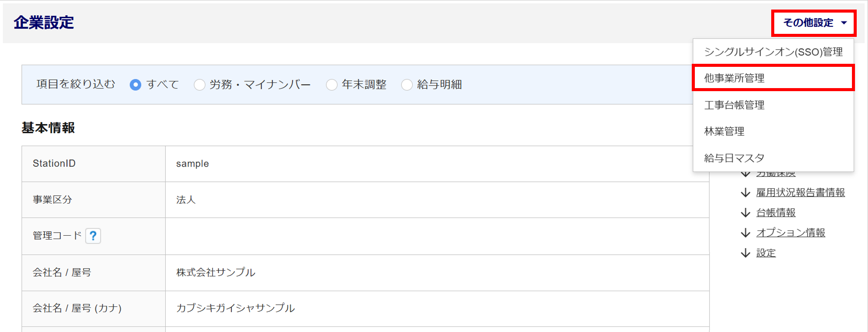Click the down arrow beside 設定
Screen dimensions: 868x332
746,253
